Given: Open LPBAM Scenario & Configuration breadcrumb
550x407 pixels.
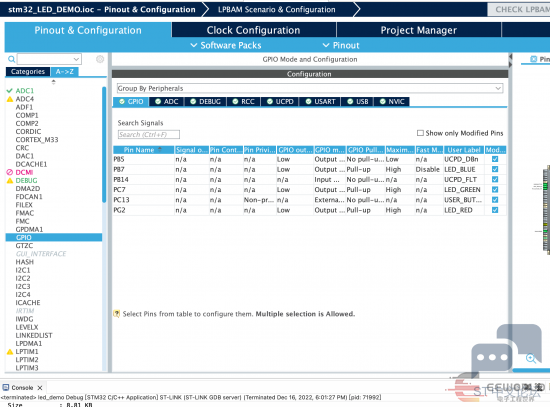Looking at the screenshot, I should click(276, 9).
